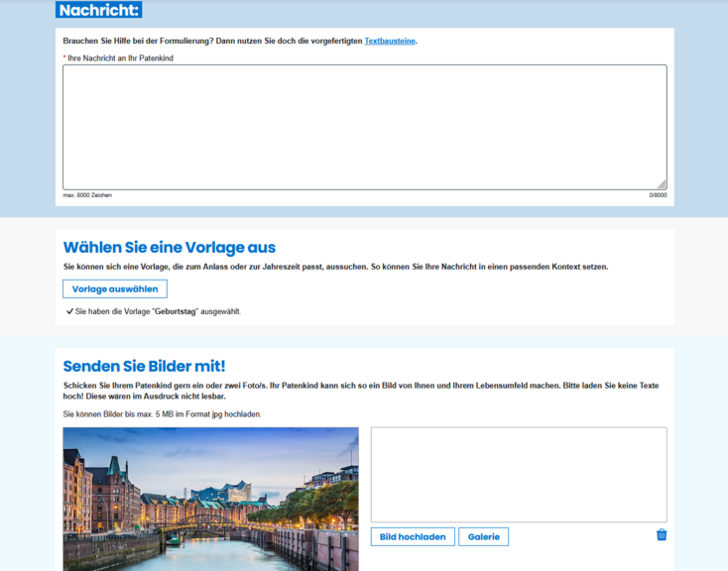Screen dimensions: 728x571
Task: Click the 5 MB jpg upload limit note
Action: coord(162,413)
